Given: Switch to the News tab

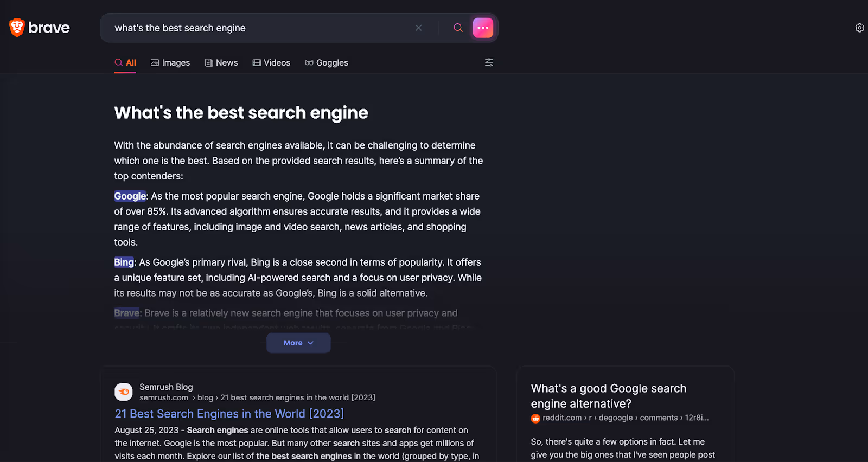Looking at the screenshot, I should pyautogui.click(x=221, y=63).
